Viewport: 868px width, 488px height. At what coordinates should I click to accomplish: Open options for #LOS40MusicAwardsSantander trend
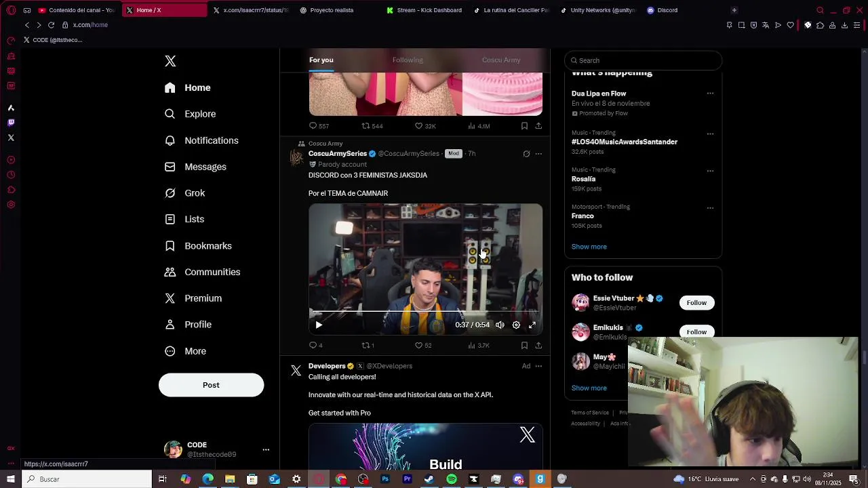click(x=710, y=134)
